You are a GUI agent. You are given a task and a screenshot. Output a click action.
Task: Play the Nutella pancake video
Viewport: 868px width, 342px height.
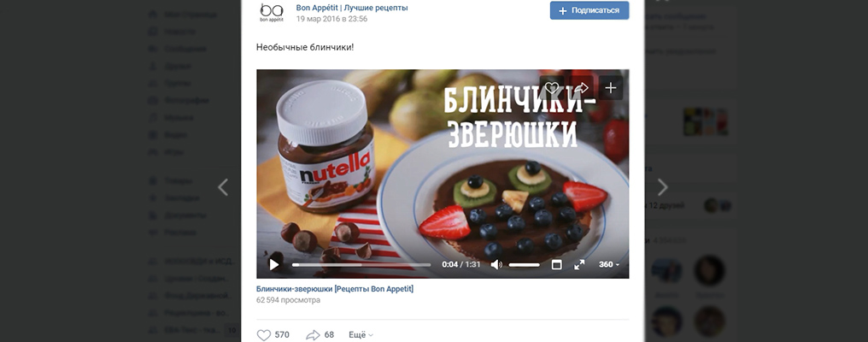point(274,265)
